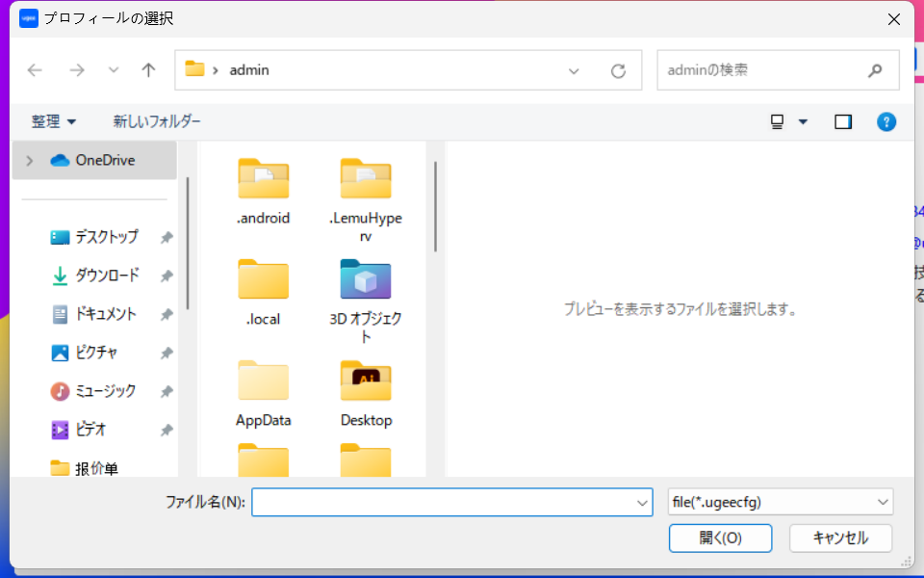This screenshot has width=924, height=578.
Task: Expand the OneDrive tree node
Action: [x=30, y=161]
